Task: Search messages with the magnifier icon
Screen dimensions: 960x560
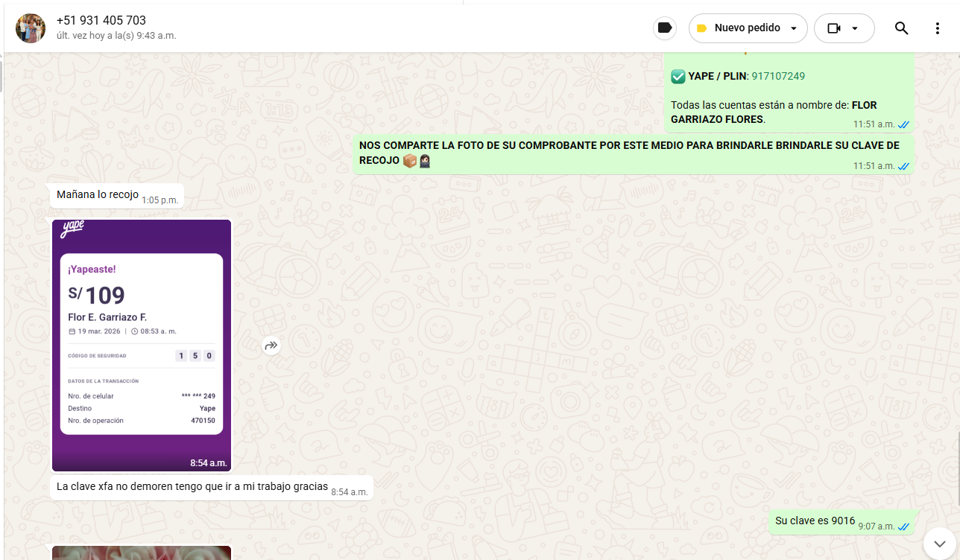Action: tap(901, 28)
